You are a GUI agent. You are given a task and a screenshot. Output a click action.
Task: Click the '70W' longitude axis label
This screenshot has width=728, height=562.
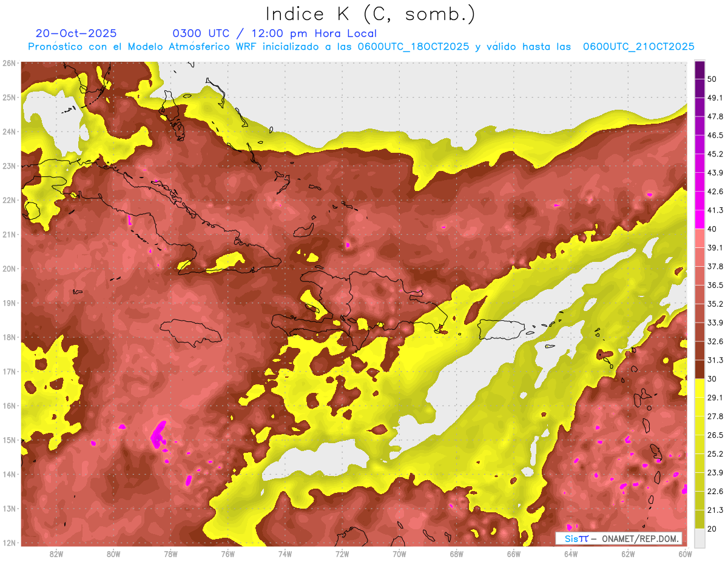point(399,554)
